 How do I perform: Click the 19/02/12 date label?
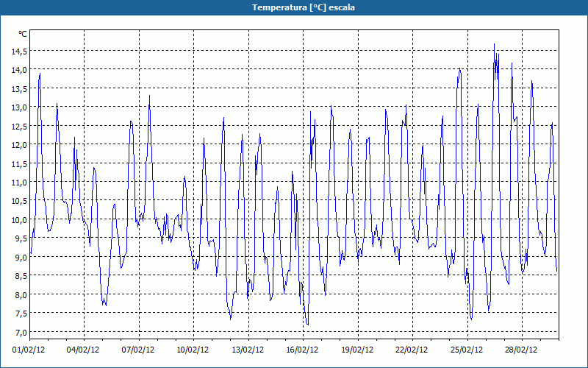(357, 350)
